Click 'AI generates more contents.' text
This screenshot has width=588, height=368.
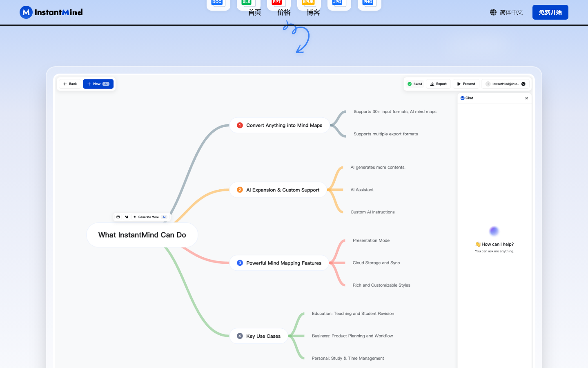pos(378,167)
